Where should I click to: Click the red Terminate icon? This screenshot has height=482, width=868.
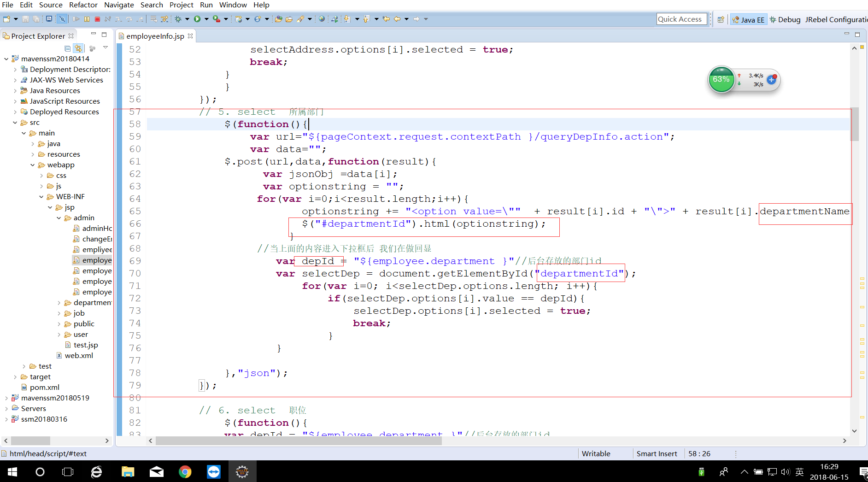coord(97,19)
